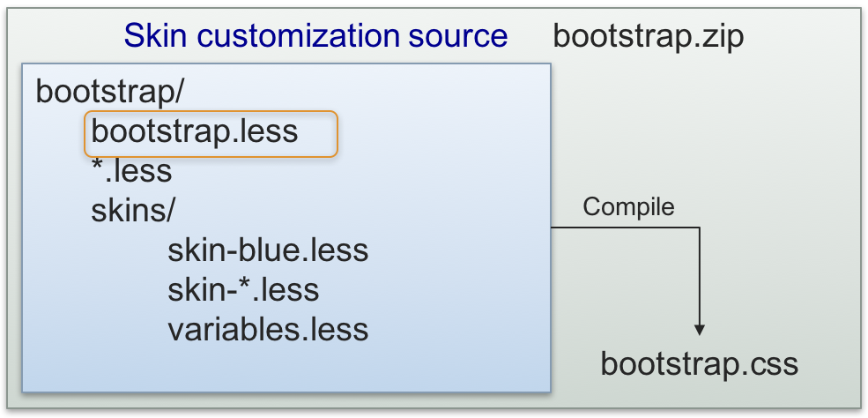The image size is (868, 418).
Task: Select the skin-*.less entry
Action: pyautogui.click(x=243, y=289)
